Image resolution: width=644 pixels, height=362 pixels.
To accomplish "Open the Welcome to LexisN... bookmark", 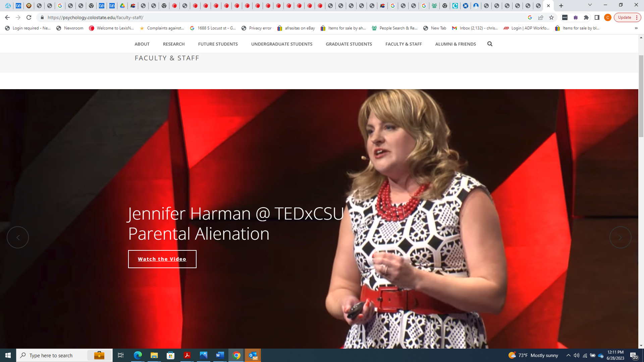I will 111,28.
